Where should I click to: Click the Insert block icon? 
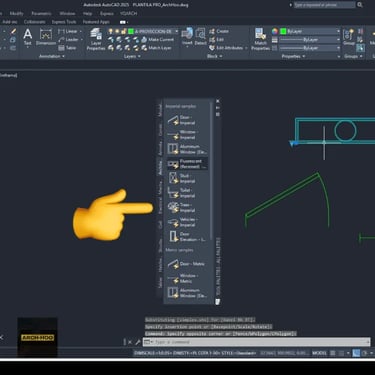coord(187,37)
